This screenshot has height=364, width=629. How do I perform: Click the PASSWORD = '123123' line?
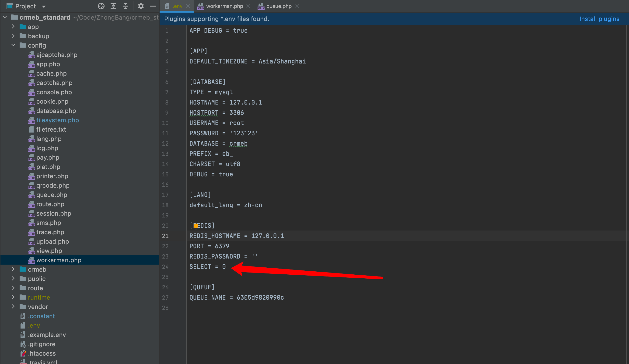tap(224, 133)
